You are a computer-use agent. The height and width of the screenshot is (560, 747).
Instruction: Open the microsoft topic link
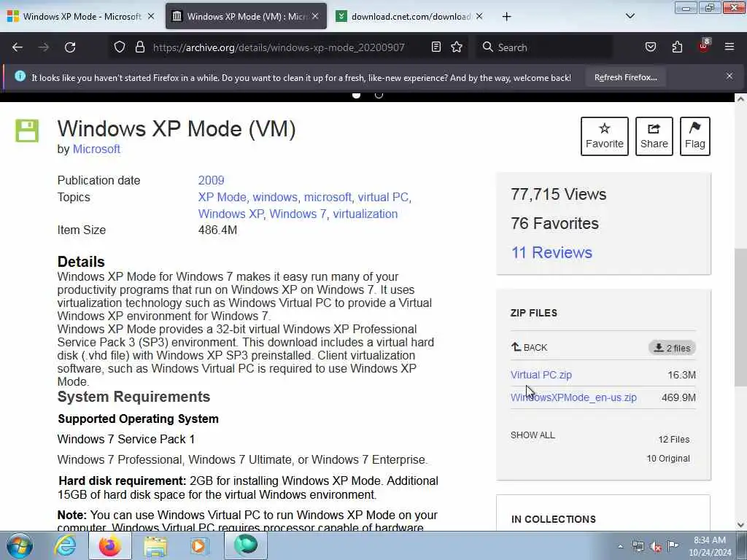pyautogui.click(x=328, y=197)
